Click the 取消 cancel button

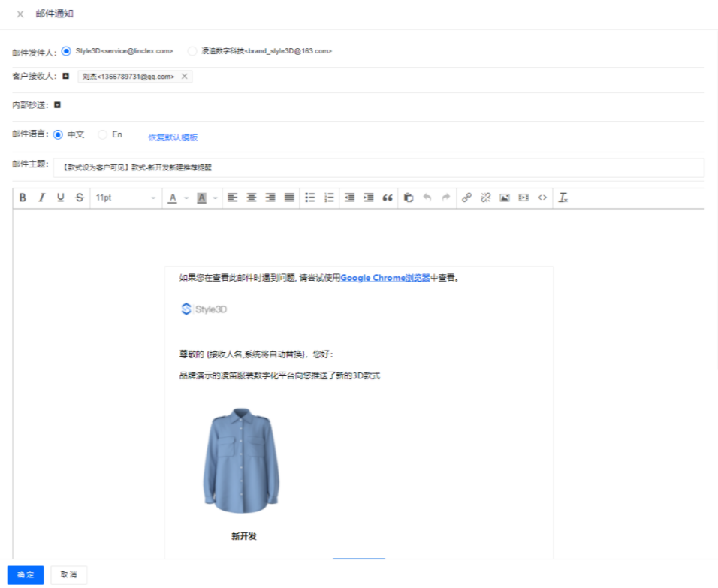[68, 574]
